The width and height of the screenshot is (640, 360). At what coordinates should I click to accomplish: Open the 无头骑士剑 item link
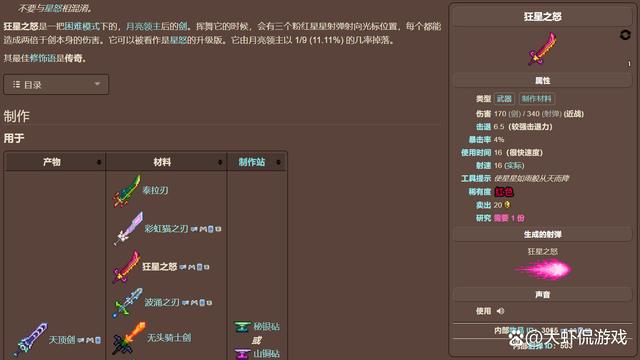[169, 338]
